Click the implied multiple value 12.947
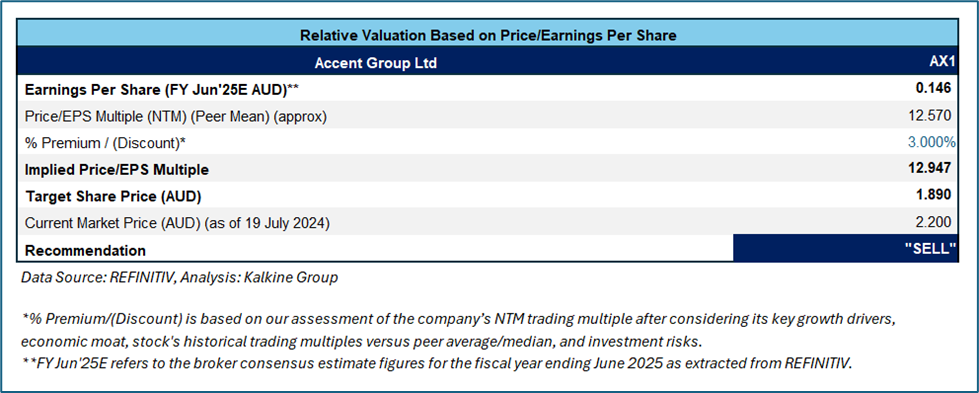 tap(930, 168)
